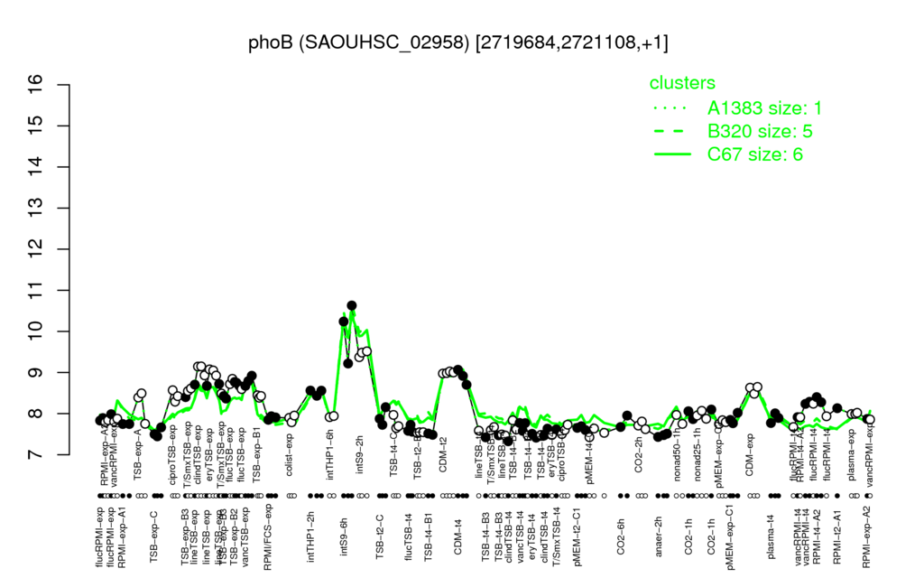924x578 pixels.
Task: Click x-axis label 'plasma-exp'
Action: [x=851, y=455]
